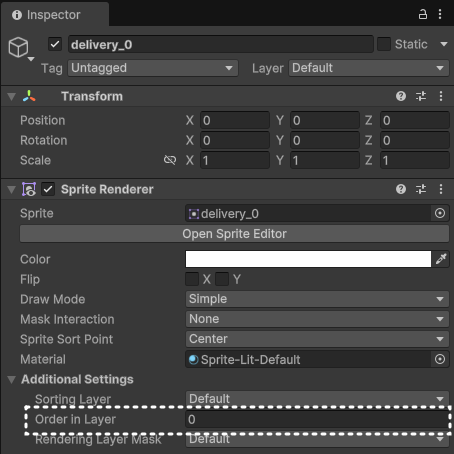Click the Rotation property label
The width and height of the screenshot is (454, 454).
coord(44,140)
